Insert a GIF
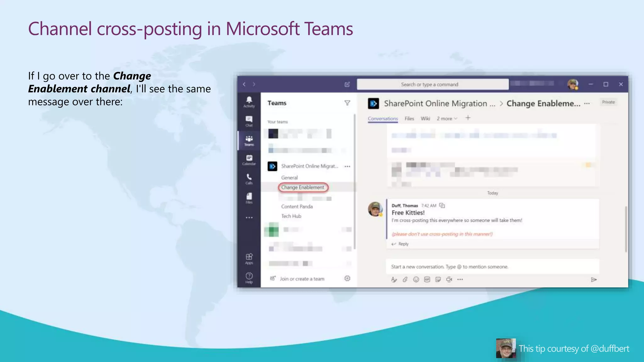This screenshot has height=362, width=644. [x=427, y=279]
